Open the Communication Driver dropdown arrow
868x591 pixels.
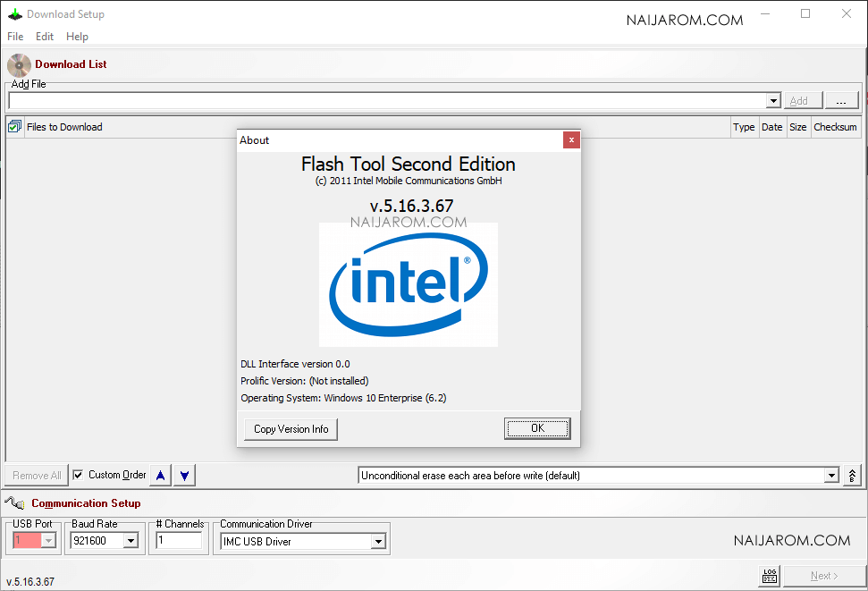tap(378, 541)
